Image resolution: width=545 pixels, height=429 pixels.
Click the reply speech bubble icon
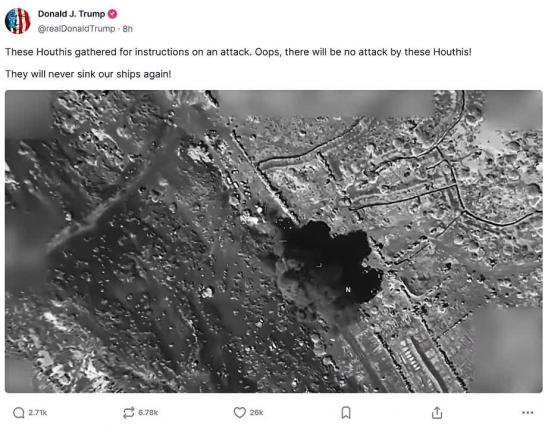point(18,413)
